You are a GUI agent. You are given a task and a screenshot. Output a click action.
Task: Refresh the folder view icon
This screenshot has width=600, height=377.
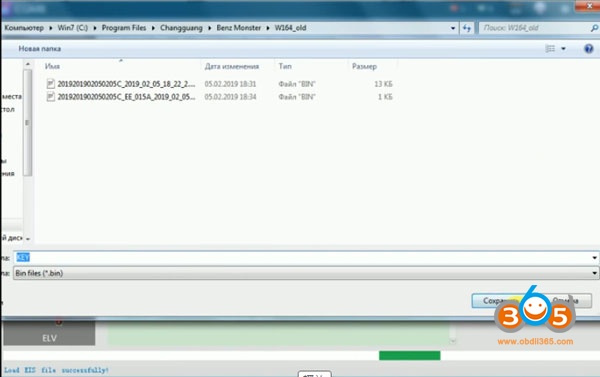click(466, 28)
